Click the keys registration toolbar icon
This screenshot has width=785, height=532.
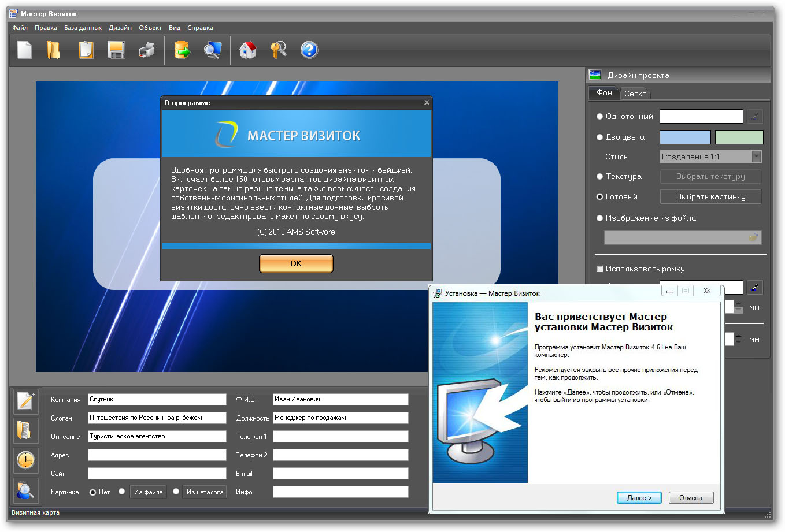tap(279, 50)
